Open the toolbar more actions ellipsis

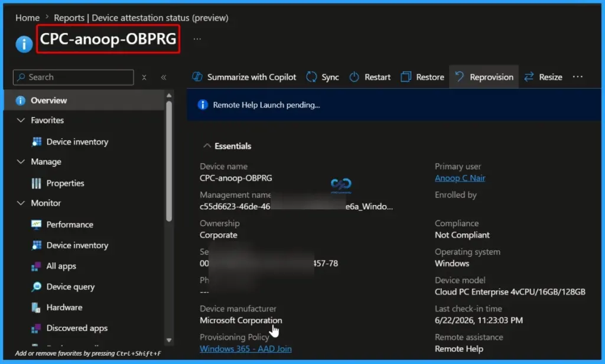pyautogui.click(x=578, y=77)
